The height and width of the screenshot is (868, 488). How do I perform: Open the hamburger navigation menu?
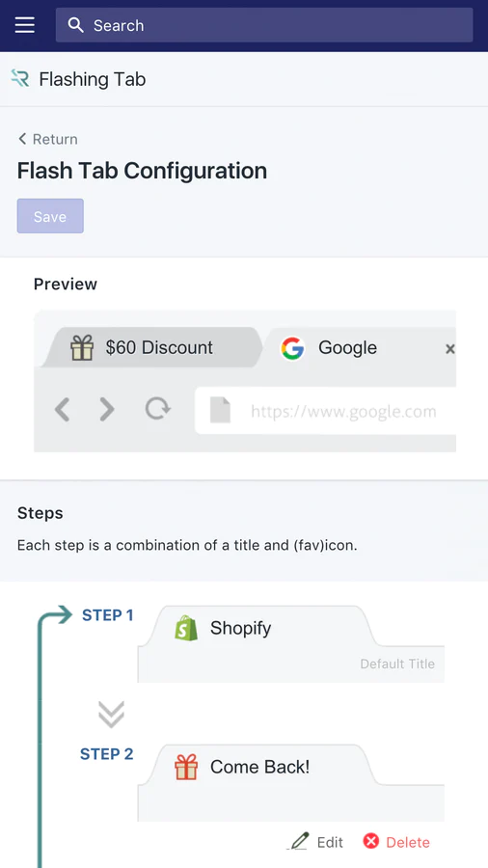25,25
